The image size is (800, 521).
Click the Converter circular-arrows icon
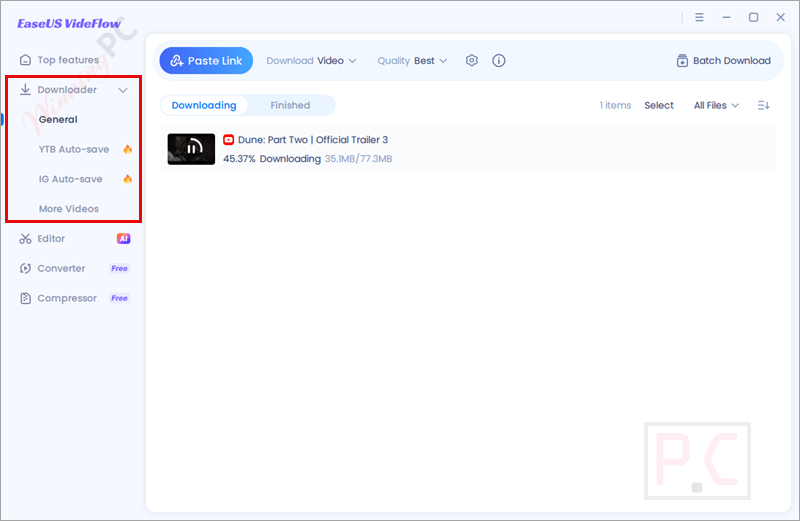coord(25,268)
